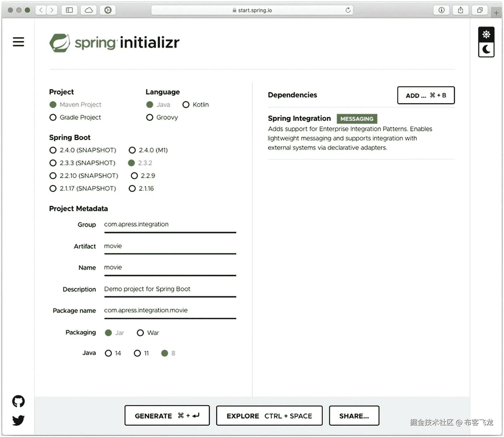Choose Kotlin as the language
The image size is (504, 437).
[186, 105]
